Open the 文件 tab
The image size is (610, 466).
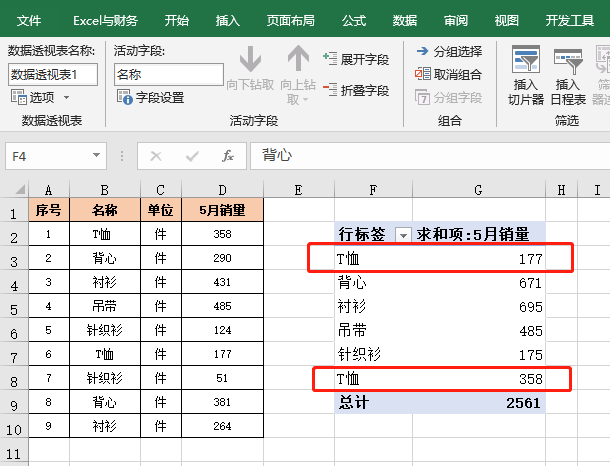point(29,20)
